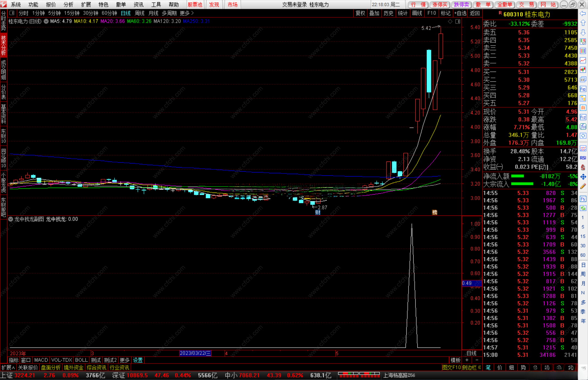Toggle the panel layout icon at chart top-right
Screen dimensions: 588x380
[458, 21]
